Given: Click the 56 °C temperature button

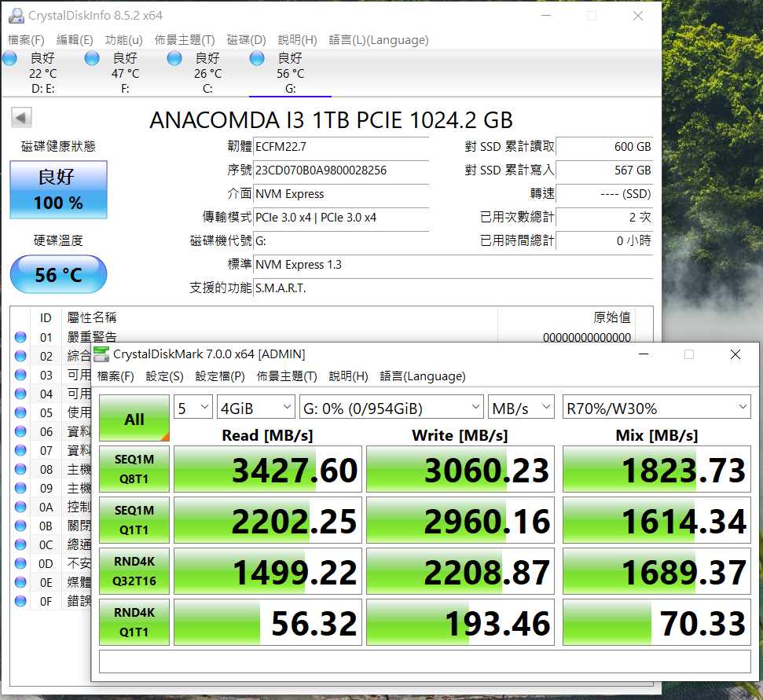Looking at the screenshot, I should pyautogui.click(x=58, y=274).
